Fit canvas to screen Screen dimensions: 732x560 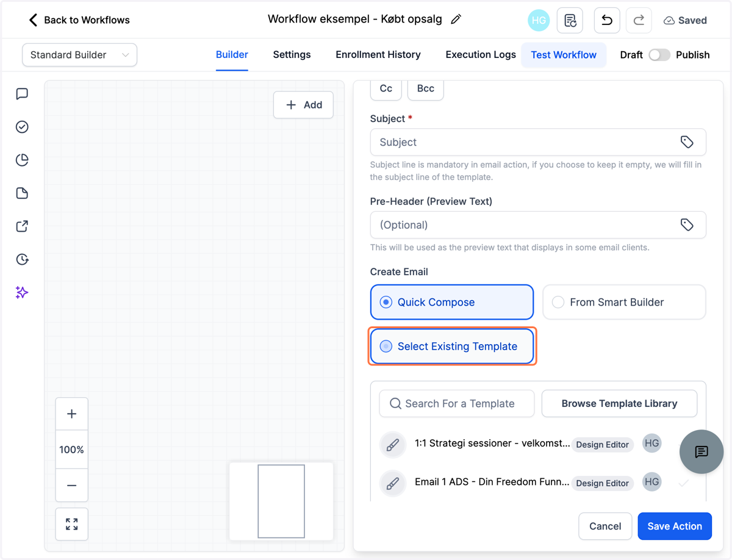(72, 524)
